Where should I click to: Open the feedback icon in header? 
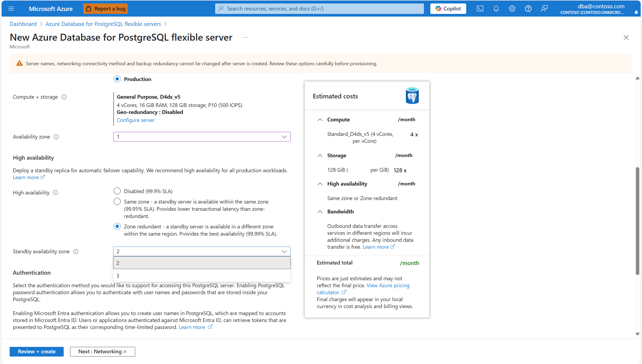(544, 9)
